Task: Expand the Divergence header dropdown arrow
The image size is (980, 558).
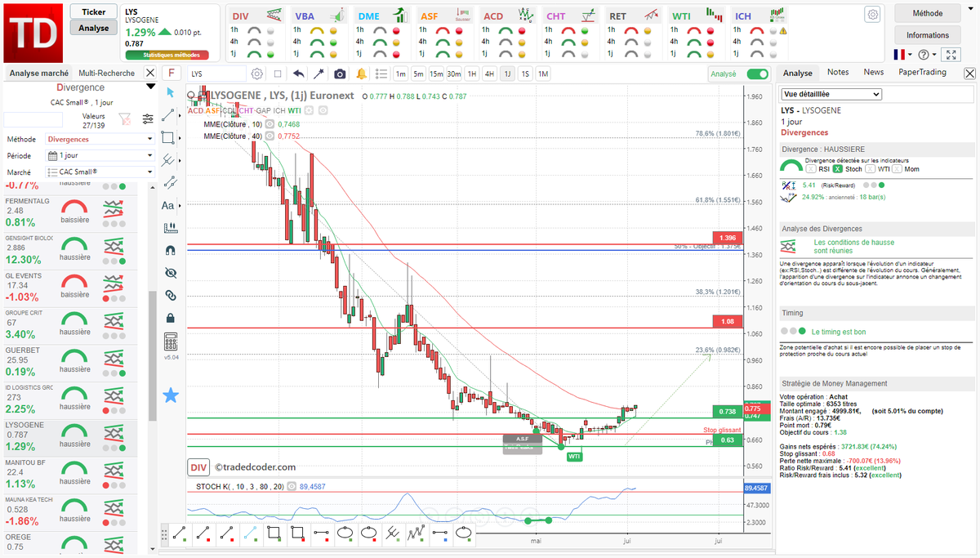Action: (150, 87)
